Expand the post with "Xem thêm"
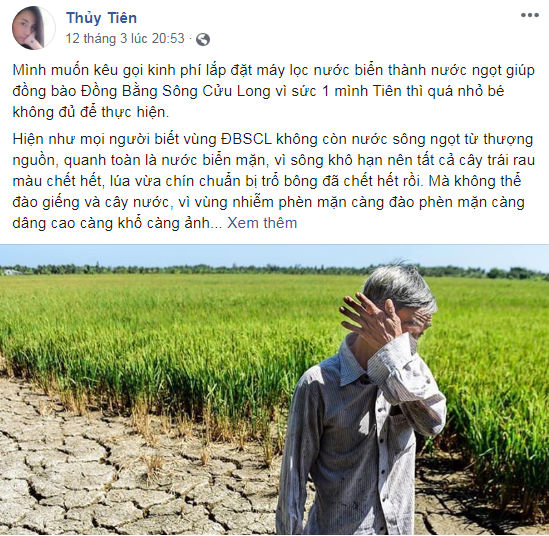Viewport: 549px width, 536px height. (x=262, y=223)
